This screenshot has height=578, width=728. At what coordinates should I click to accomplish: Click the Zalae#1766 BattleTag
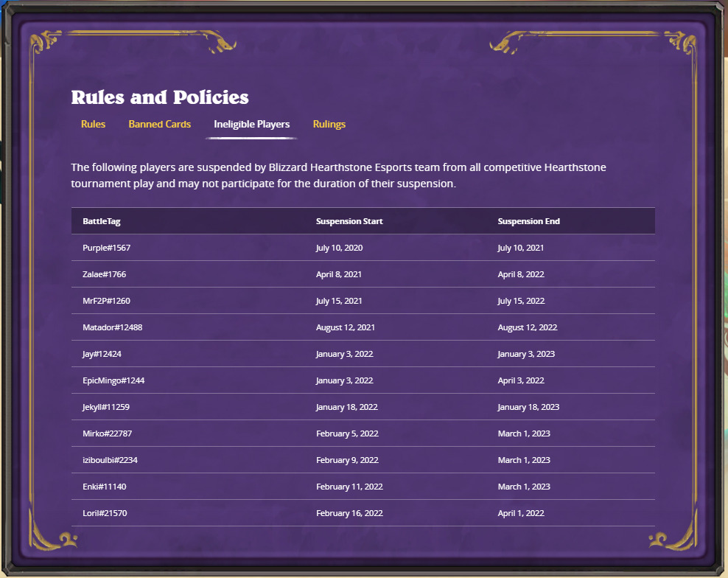click(104, 274)
